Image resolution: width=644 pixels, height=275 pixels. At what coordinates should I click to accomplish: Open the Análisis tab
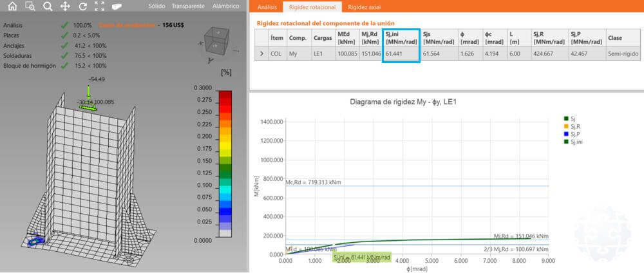pyautogui.click(x=267, y=7)
